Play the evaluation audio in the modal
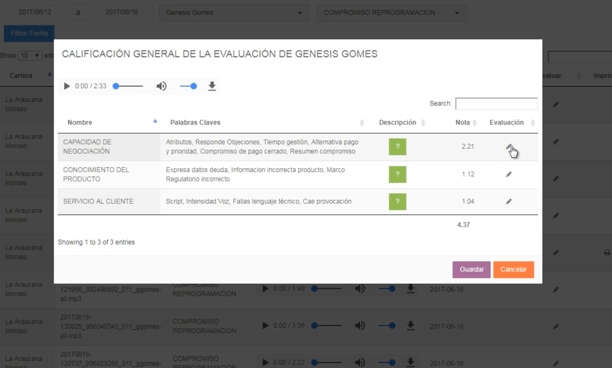This screenshot has height=368, width=612. pyautogui.click(x=67, y=86)
